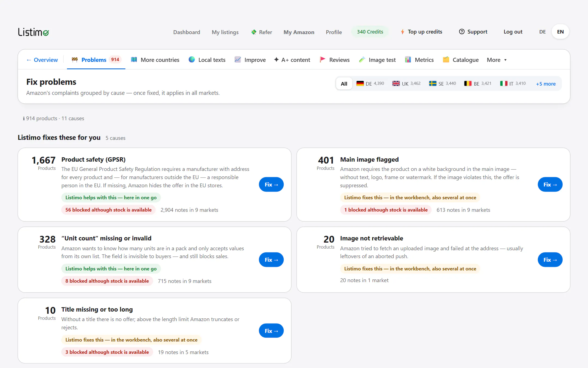Fix Image not retrievable problems
Viewport: 588px width, 368px height.
[550, 260]
